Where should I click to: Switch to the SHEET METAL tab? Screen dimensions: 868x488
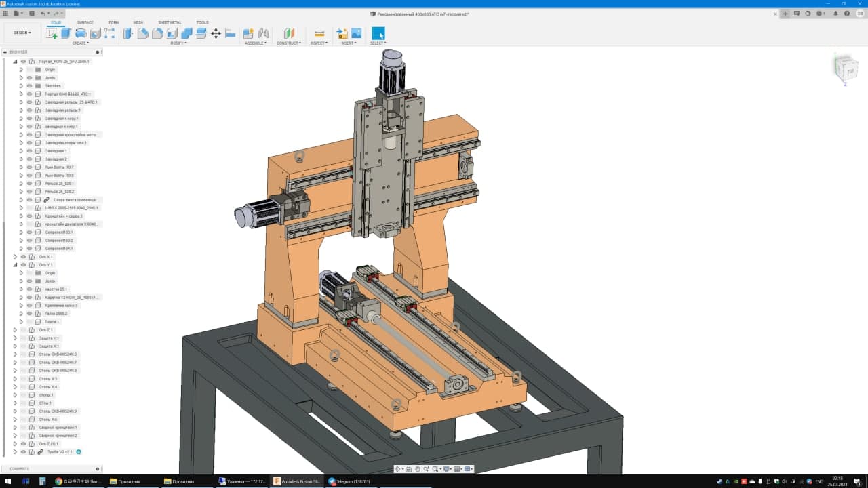point(170,22)
